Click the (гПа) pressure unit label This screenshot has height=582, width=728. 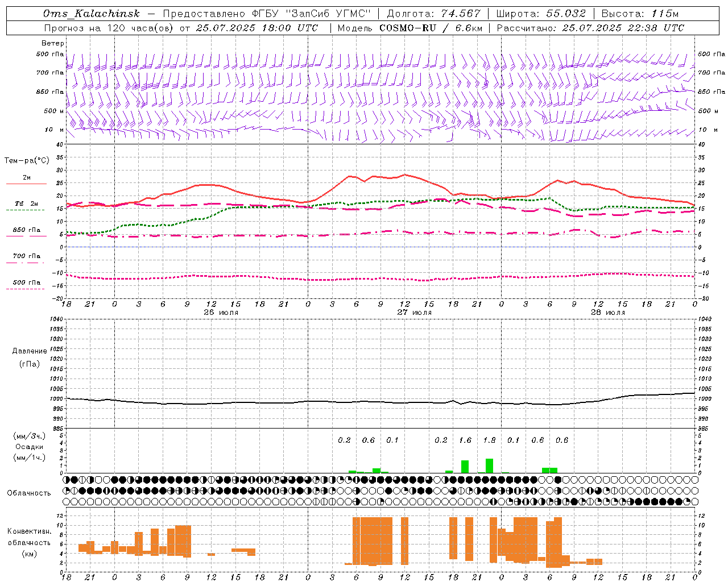click(30, 364)
